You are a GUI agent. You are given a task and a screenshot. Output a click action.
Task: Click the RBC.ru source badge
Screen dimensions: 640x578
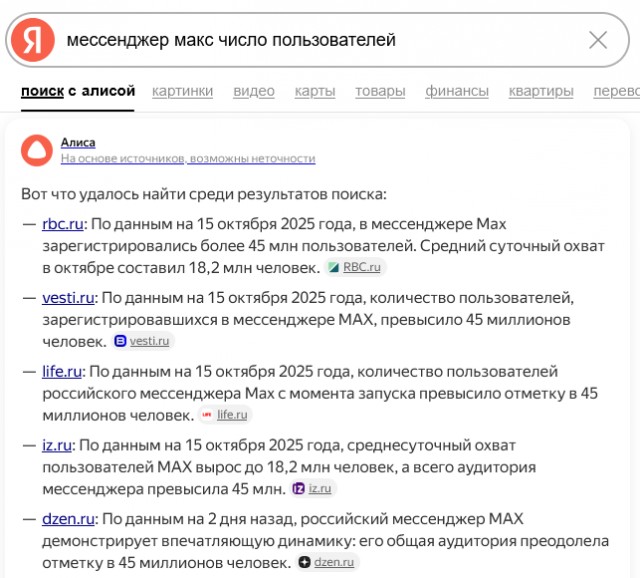click(355, 267)
